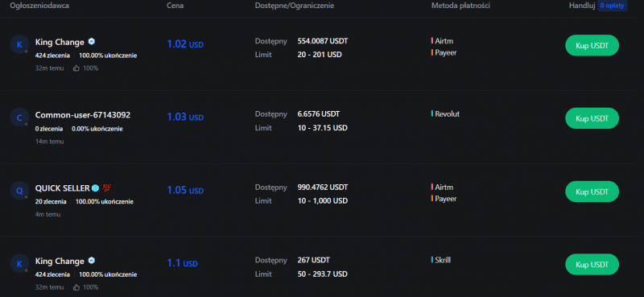Screen dimensions: 644x297
Task: Click thumbs-up icon in the 1.1 USD offer
Action: (76, 287)
